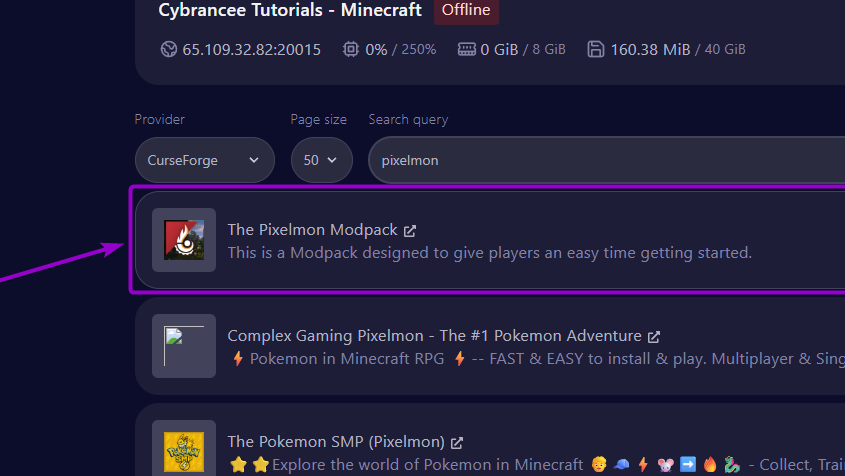Click description 'This is a Modpack designed'
The width and height of the screenshot is (845, 476).
(489, 253)
